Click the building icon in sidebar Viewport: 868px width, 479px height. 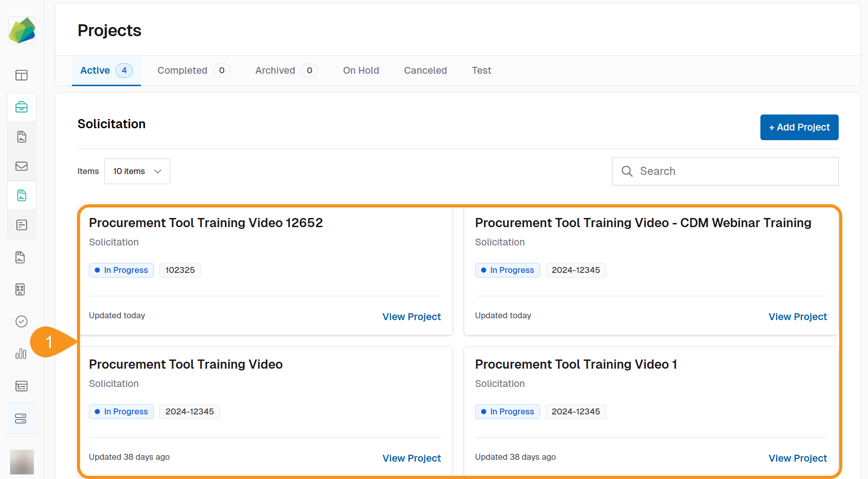pos(20,289)
